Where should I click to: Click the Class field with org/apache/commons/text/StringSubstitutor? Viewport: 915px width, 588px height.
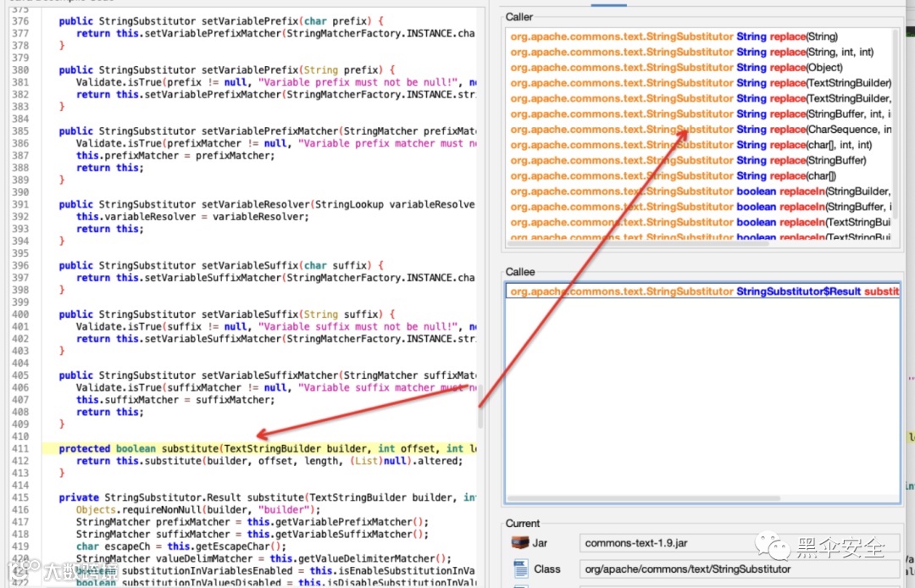(x=740, y=569)
